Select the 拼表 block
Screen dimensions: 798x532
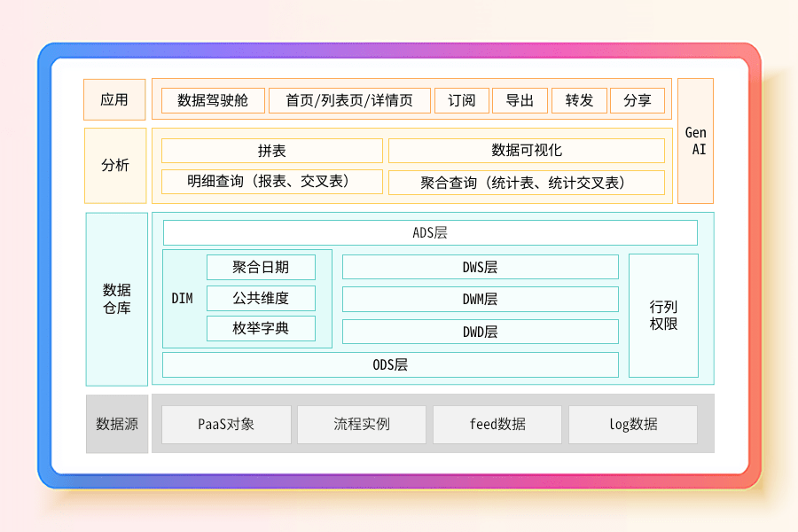coord(271,151)
